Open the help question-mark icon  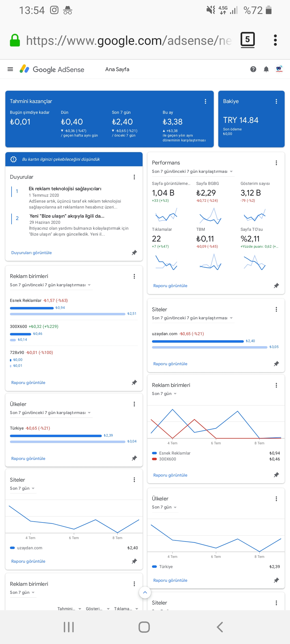(253, 69)
